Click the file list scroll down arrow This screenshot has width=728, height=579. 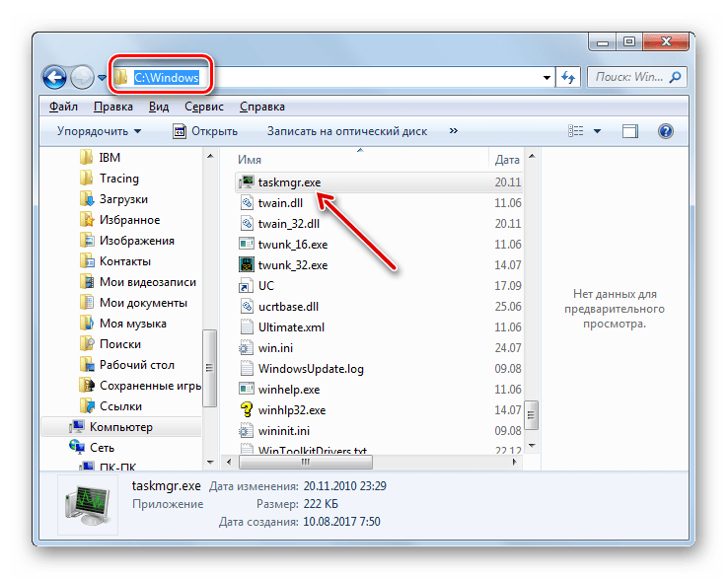pos(532,446)
